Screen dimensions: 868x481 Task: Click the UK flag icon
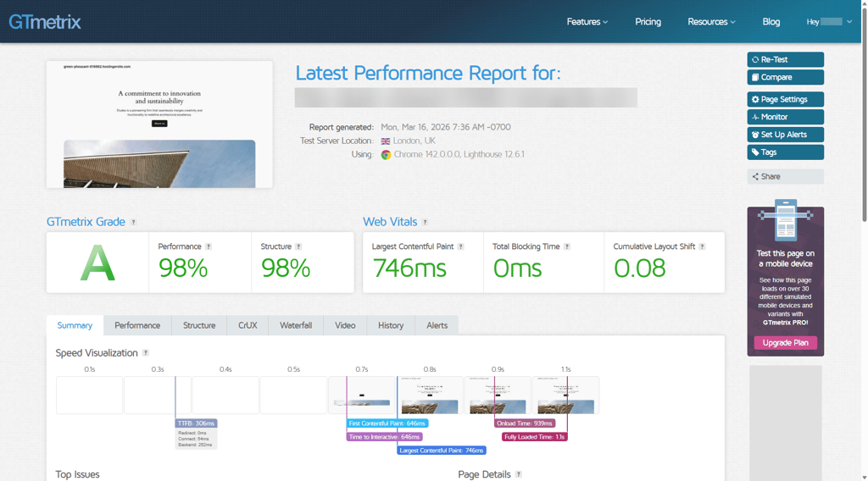coord(386,141)
